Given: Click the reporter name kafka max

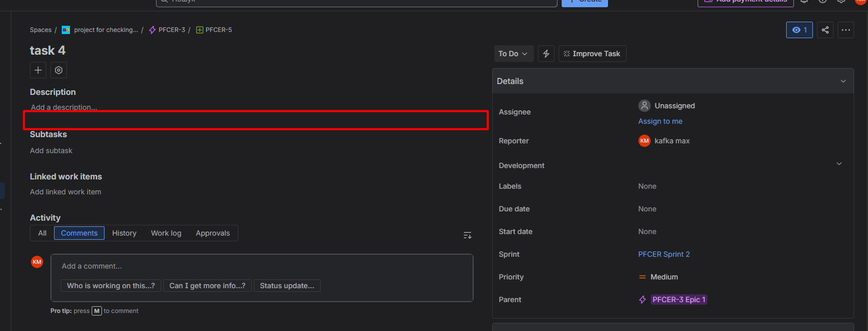Looking at the screenshot, I should click(x=672, y=141).
